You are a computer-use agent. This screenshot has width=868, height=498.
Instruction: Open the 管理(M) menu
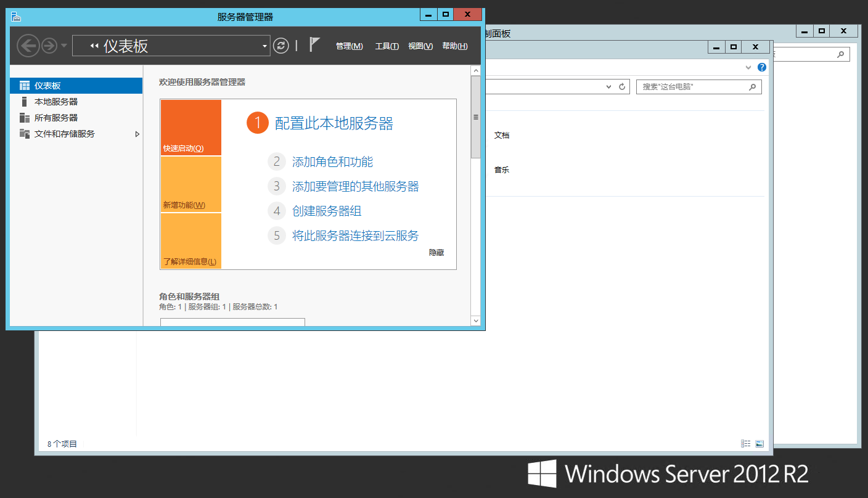[349, 46]
